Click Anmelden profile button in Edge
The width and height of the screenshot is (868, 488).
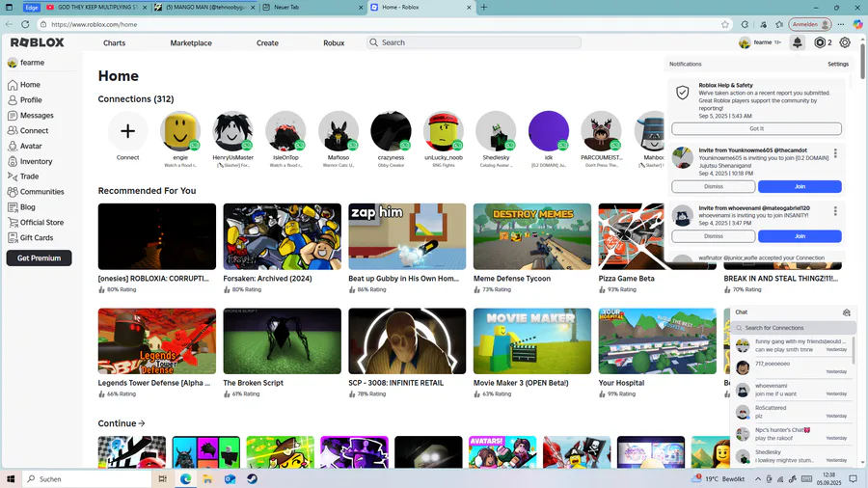[x=810, y=24]
